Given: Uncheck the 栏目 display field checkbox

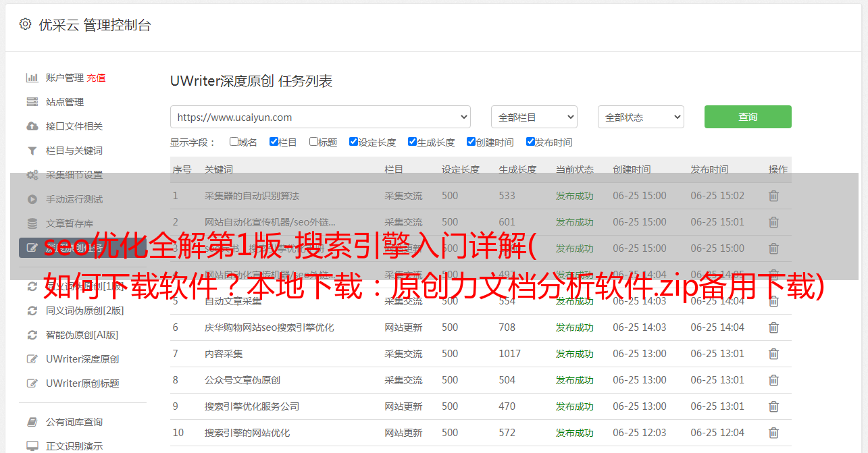Looking at the screenshot, I should [x=274, y=142].
